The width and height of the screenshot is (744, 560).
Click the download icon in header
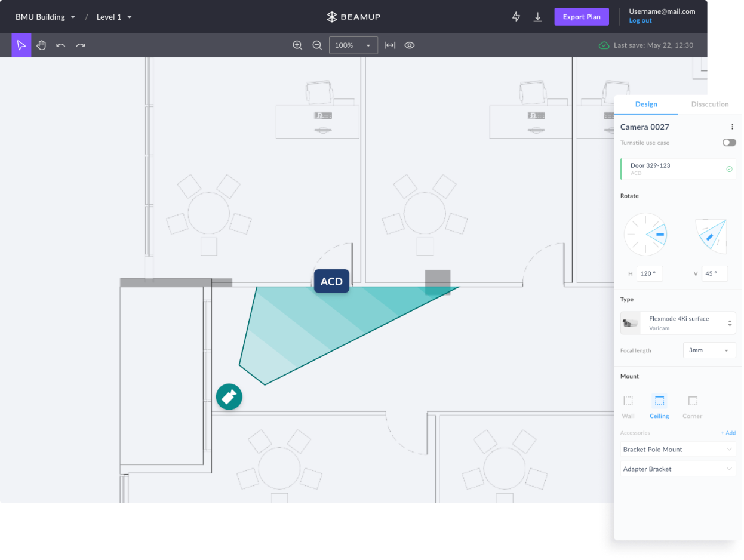click(x=537, y=17)
